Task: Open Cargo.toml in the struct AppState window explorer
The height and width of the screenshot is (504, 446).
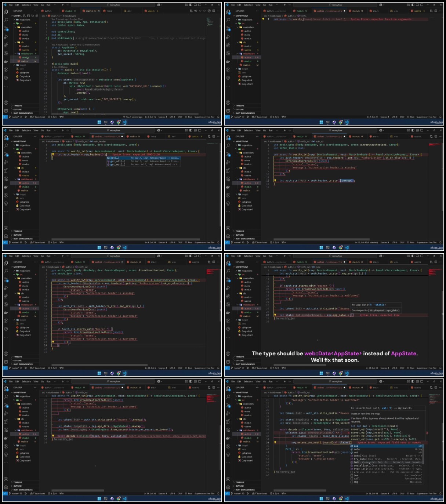Action: click(25, 80)
